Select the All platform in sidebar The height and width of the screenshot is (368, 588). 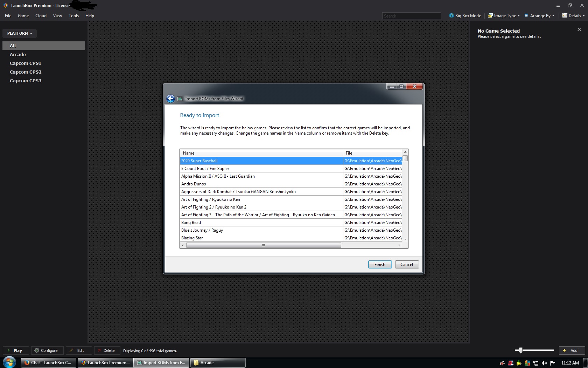point(44,46)
